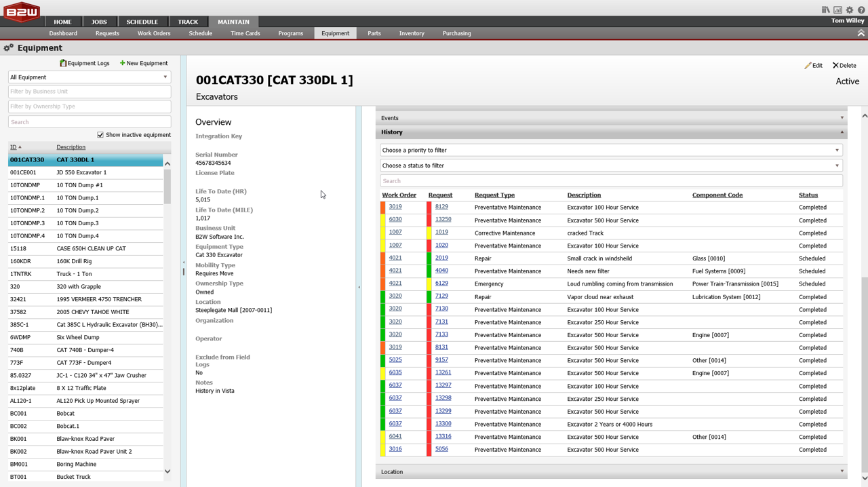This screenshot has width=868, height=487.
Task: Click the B2W logo
Action: [22, 12]
